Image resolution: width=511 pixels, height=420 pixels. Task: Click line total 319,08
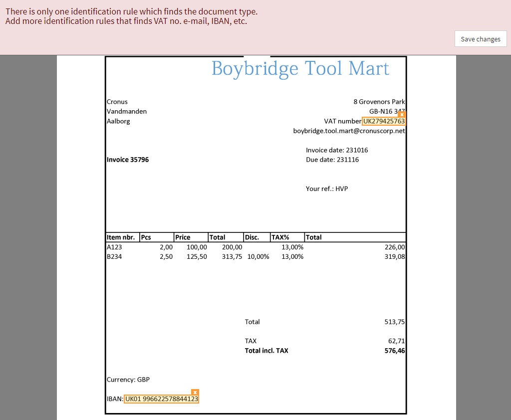point(395,257)
